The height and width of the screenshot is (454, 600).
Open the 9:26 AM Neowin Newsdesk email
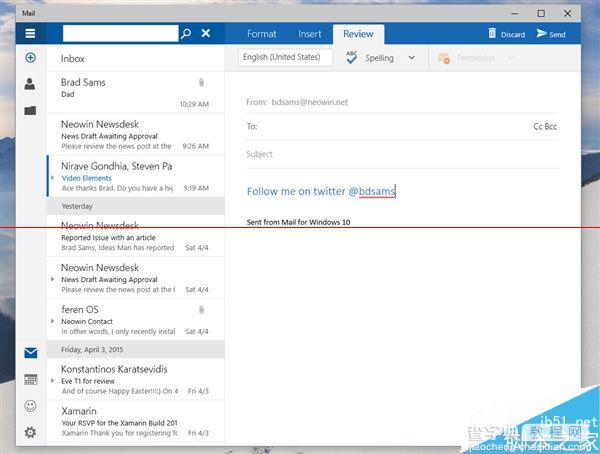[x=135, y=135]
